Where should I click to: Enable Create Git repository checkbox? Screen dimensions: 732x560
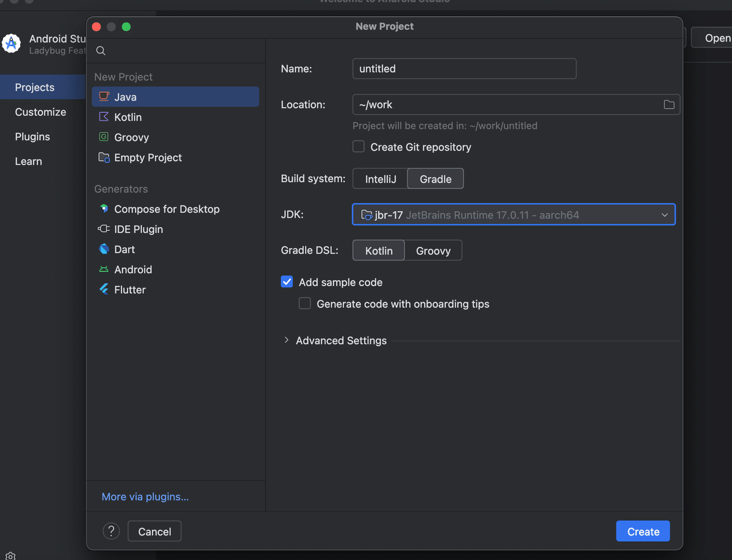pos(359,146)
